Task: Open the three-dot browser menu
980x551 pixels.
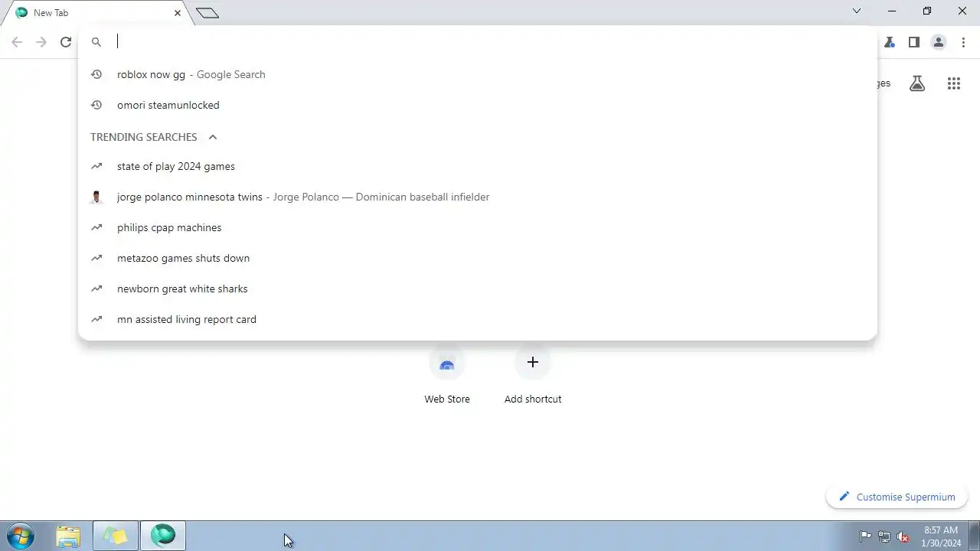Action: pos(963,42)
